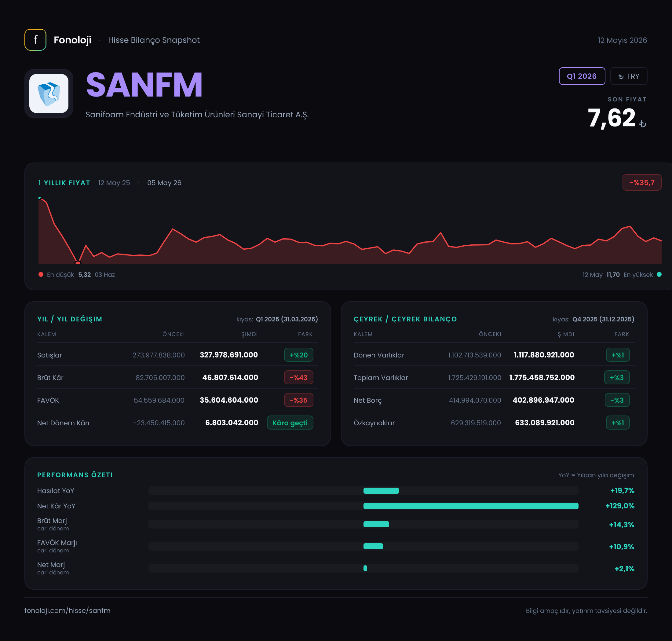672x641 pixels.
Task: Click the +19,7% Hasılat YoY value
Action: point(622,491)
